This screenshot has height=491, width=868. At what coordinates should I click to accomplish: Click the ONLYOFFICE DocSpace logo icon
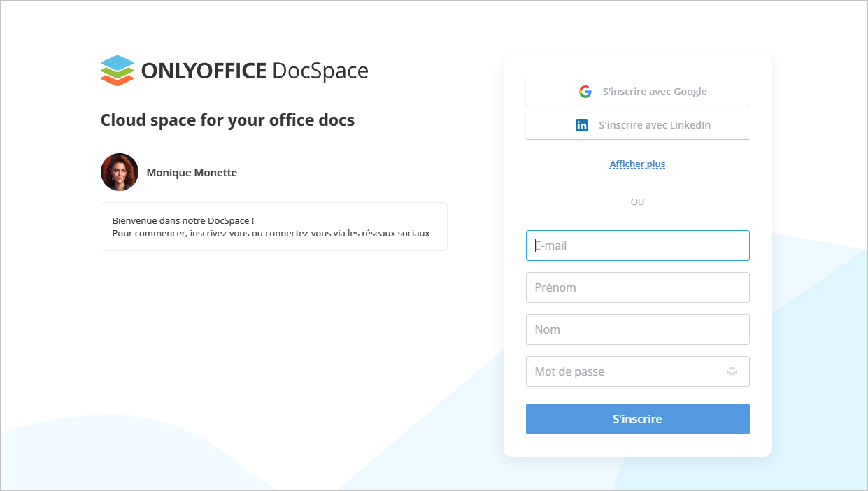point(117,71)
